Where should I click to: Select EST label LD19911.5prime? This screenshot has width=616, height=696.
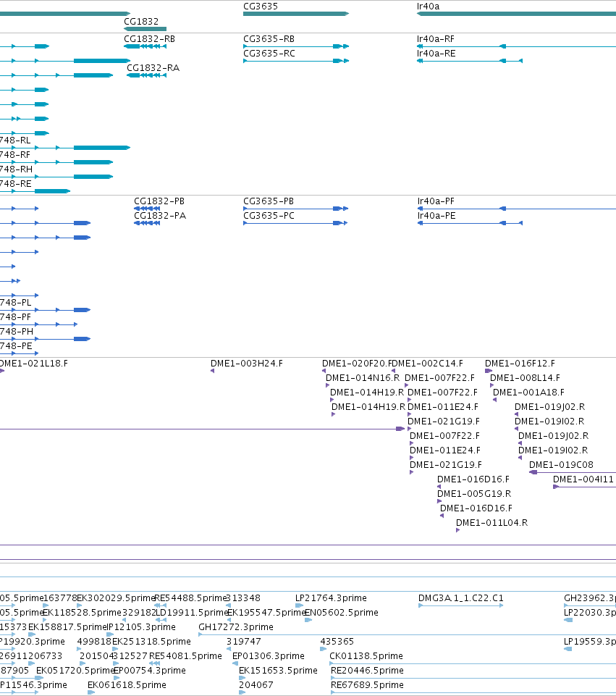[192, 613]
